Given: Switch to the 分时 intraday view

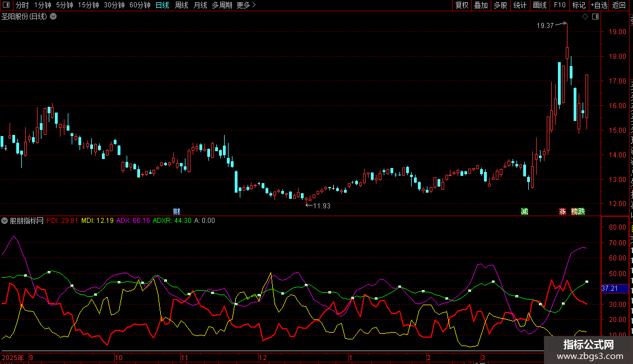Looking at the screenshot, I should coord(22,5).
